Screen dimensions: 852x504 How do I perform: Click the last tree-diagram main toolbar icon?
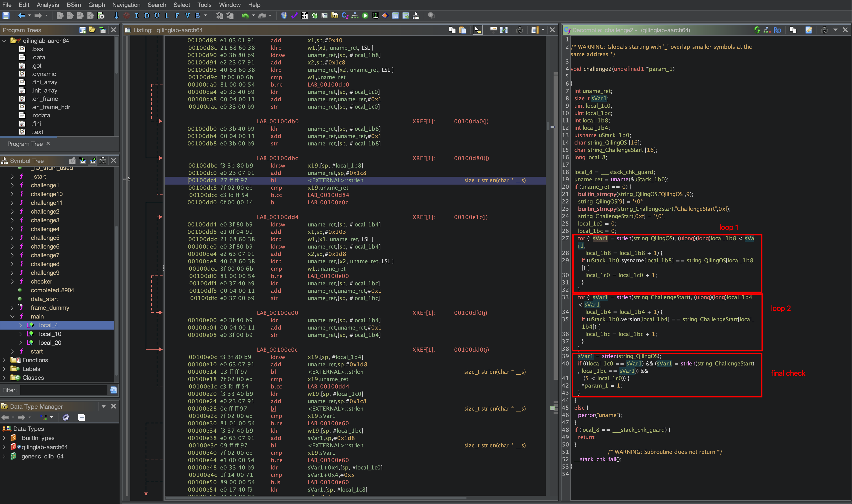coord(416,16)
